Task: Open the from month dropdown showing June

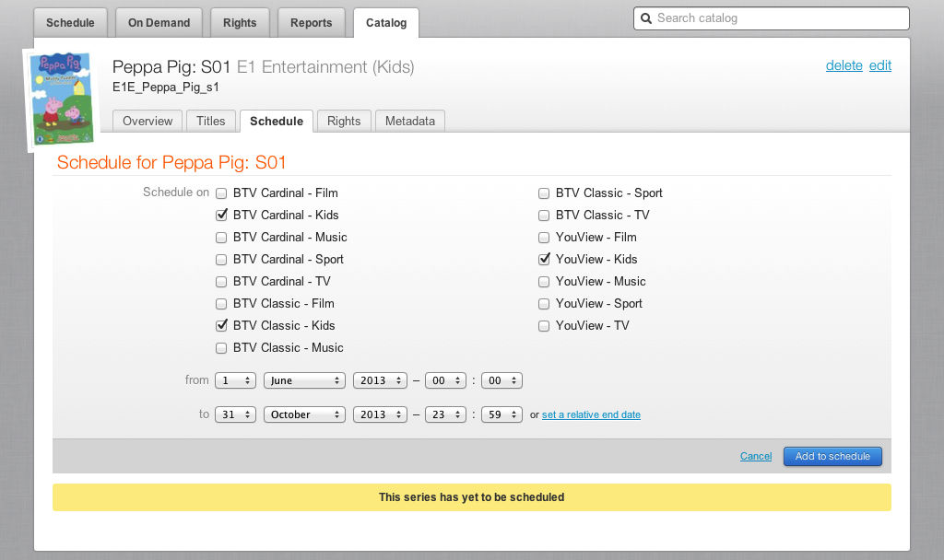Action: pyautogui.click(x=304, y=380)
